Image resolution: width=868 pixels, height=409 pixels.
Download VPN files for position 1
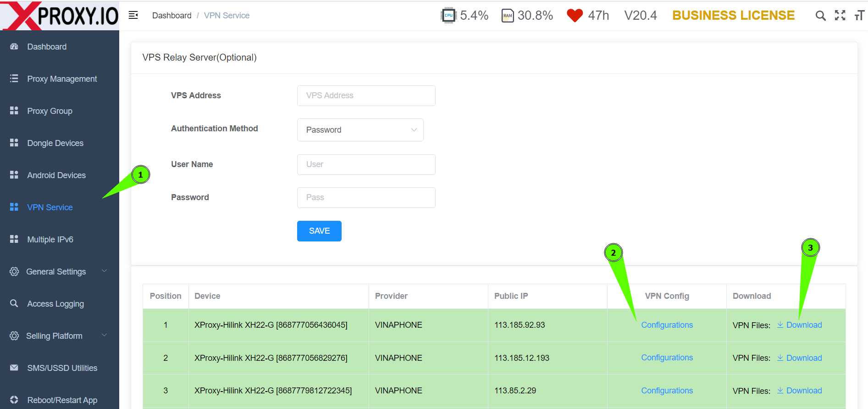coord(799,325)
